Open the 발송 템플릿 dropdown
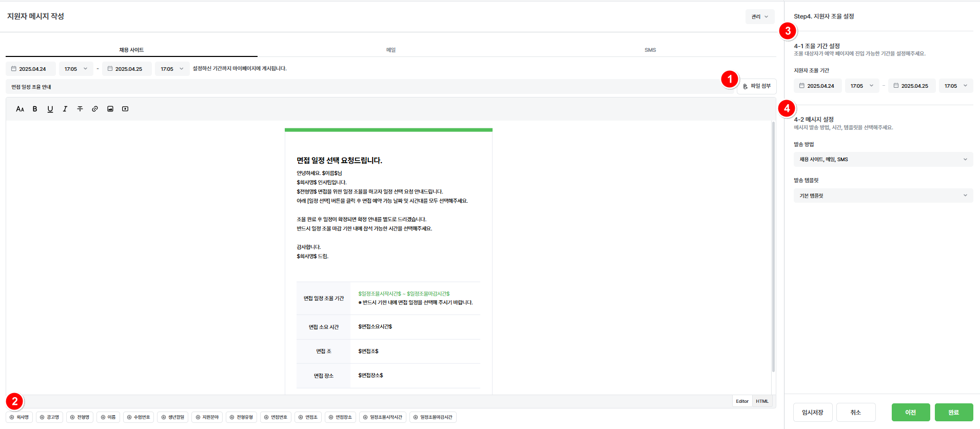 (883, 196)
